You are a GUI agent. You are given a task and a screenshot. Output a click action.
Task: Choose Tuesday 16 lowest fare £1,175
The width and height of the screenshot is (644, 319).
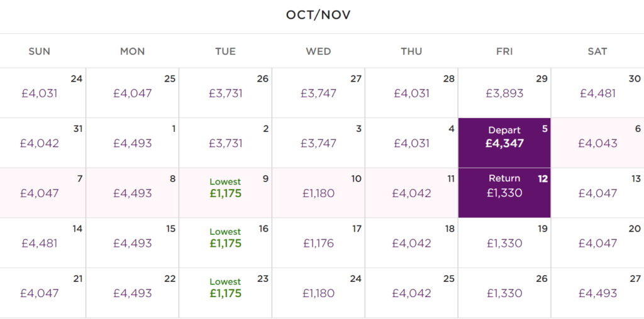pyautogui.click(x=226, y=243)
